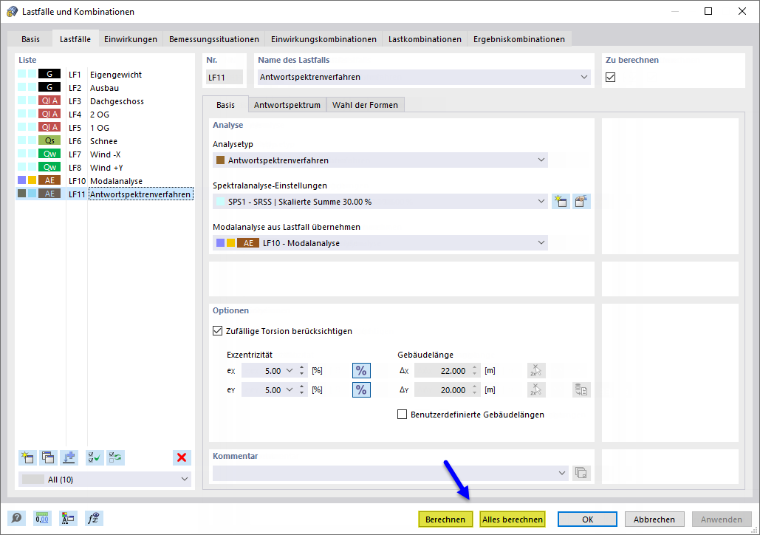
Task: Create new load case icon below list
Action: click(27, 457)
